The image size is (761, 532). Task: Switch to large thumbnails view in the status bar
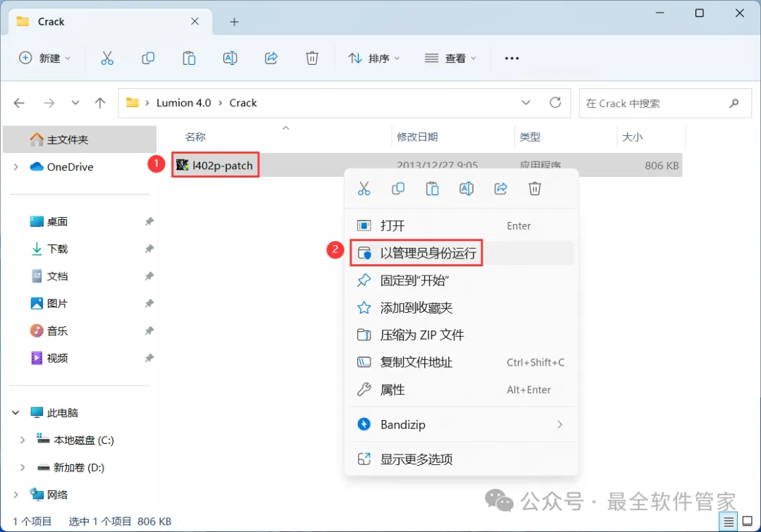pyautogui.click(x=748, y=522)
